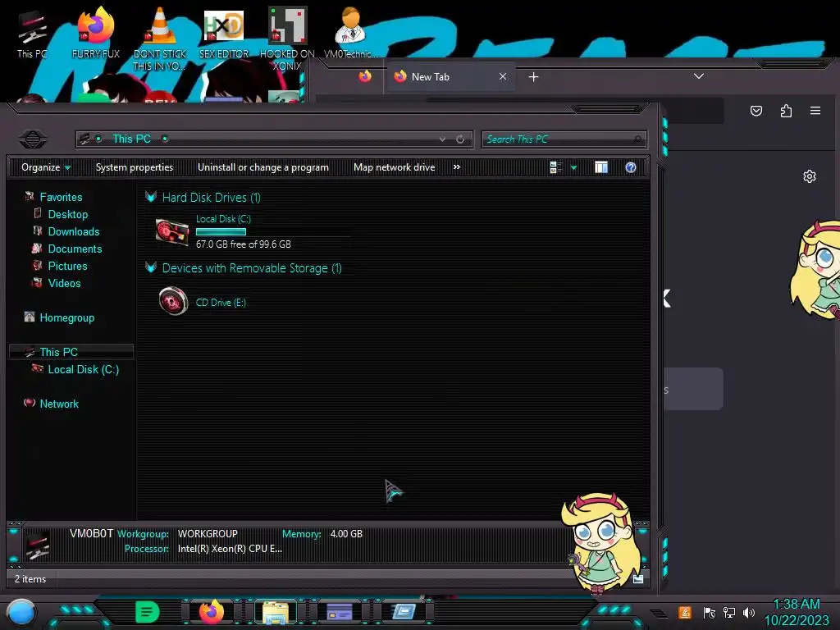Open the address bar history dropdown
This screenshot has height=630, width=840.
[442, 139]
